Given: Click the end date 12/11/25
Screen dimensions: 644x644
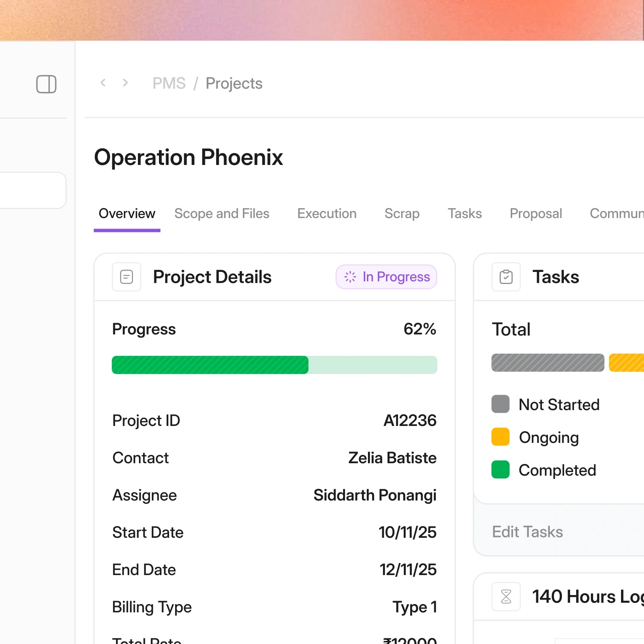Looking at the screenshot, I should (x=408, y=569).
